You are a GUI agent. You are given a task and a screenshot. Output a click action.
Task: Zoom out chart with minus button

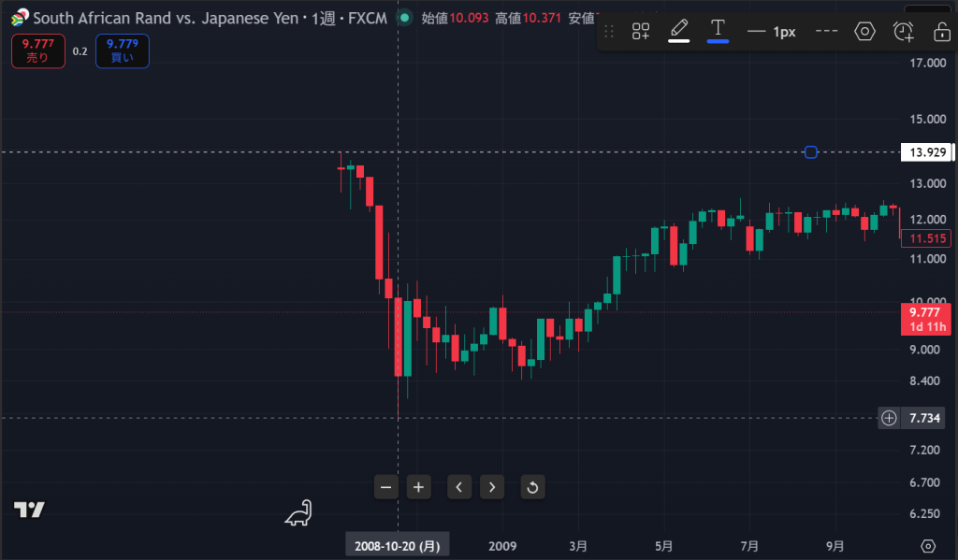(x=385, y=487)
